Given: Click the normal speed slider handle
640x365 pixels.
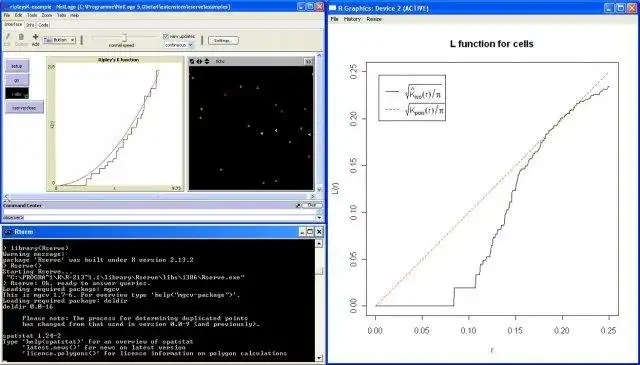Looking at the screenshot, I should click(x=125, y=38).
